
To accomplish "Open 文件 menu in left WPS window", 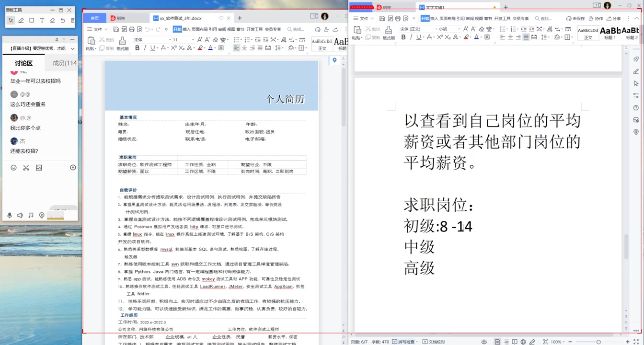I will (x=98, y=29).
